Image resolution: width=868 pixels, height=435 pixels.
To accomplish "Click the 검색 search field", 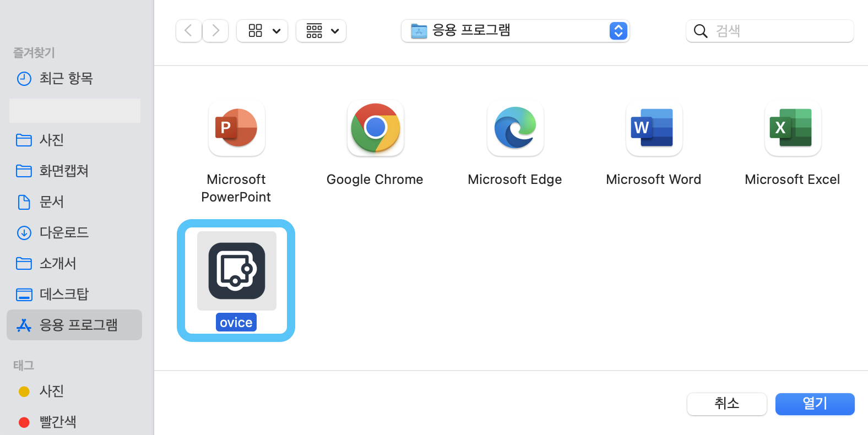I will coord(770,31).
